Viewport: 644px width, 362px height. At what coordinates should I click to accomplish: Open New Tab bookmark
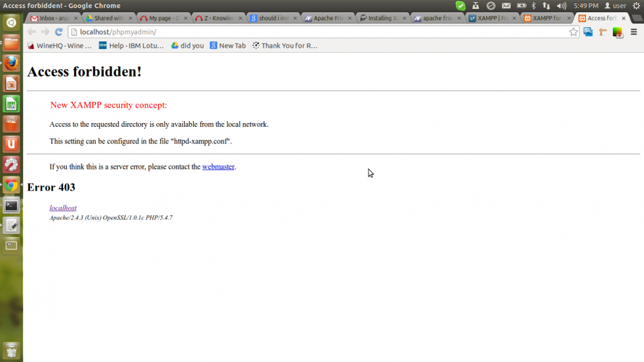point(228,46)
